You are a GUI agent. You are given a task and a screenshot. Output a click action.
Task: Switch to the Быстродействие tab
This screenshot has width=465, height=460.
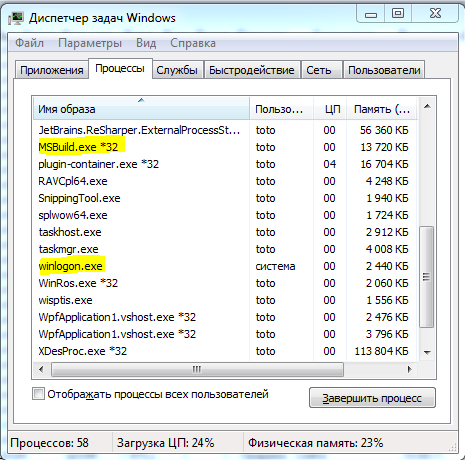coord(252,70)
